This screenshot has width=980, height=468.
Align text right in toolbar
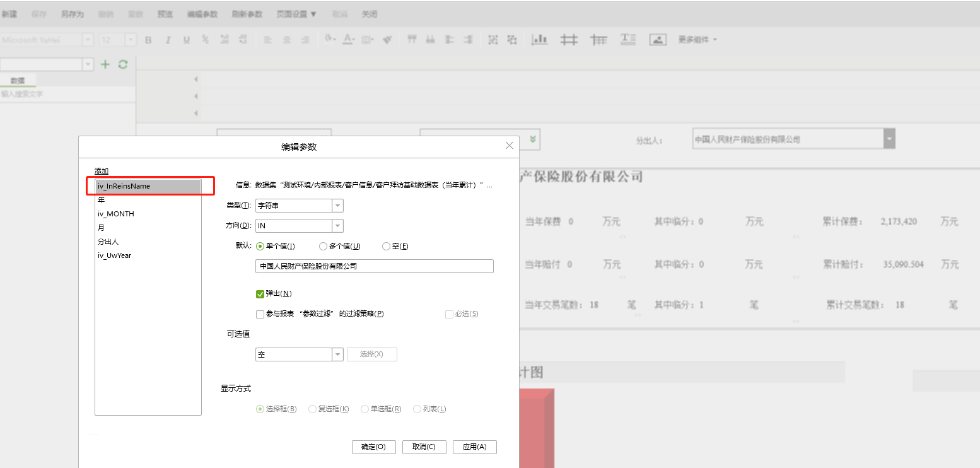(305, 40)
